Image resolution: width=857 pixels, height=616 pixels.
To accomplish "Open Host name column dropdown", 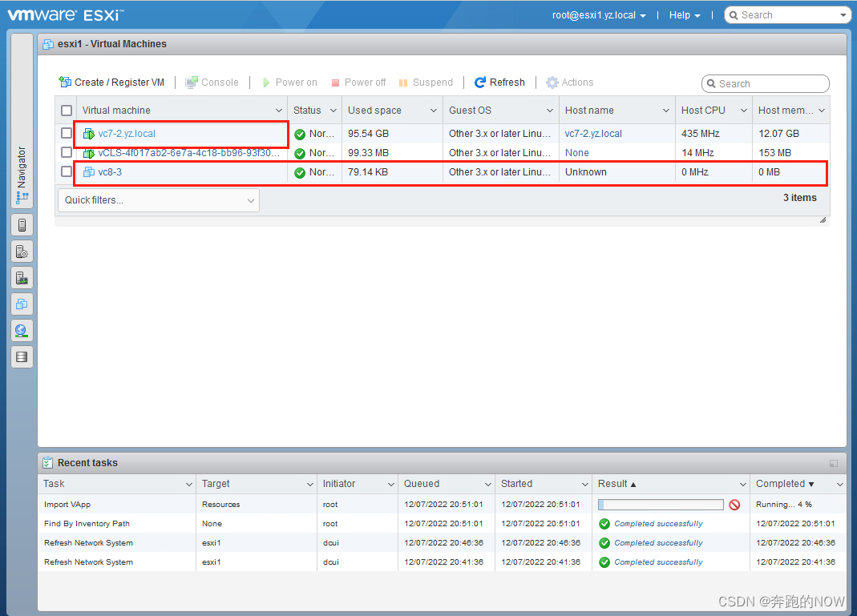I will click(665, 111).
